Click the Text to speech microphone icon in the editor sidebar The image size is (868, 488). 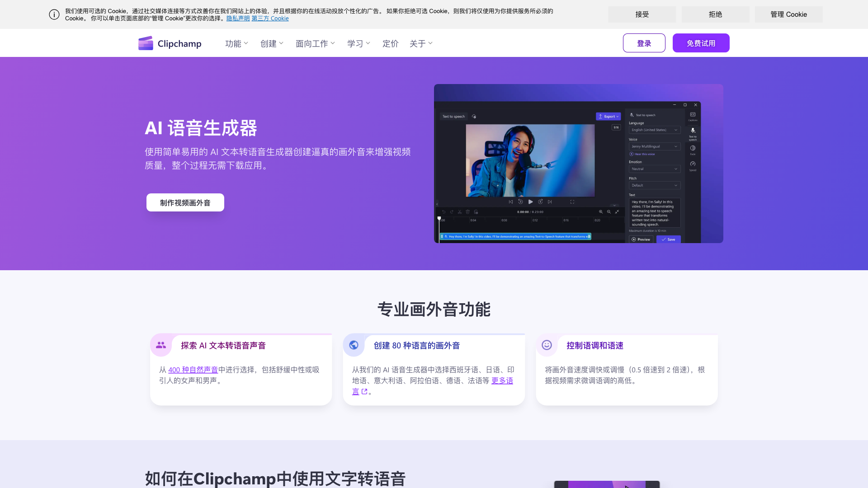[x=693, y=131]
